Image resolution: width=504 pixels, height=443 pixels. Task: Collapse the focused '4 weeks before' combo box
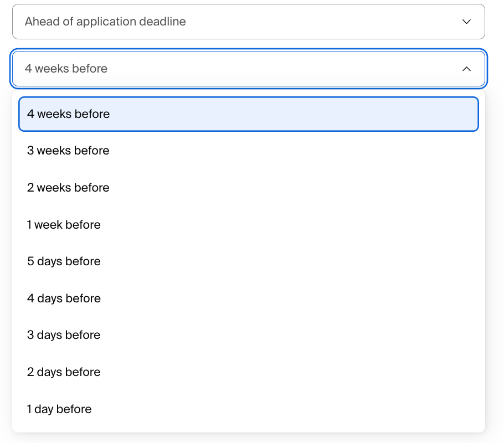pos(249,69)
